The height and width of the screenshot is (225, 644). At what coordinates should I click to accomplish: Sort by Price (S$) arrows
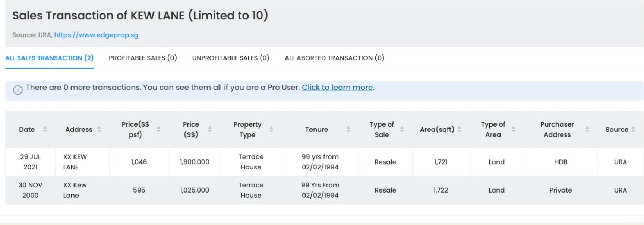coord(210,129)
